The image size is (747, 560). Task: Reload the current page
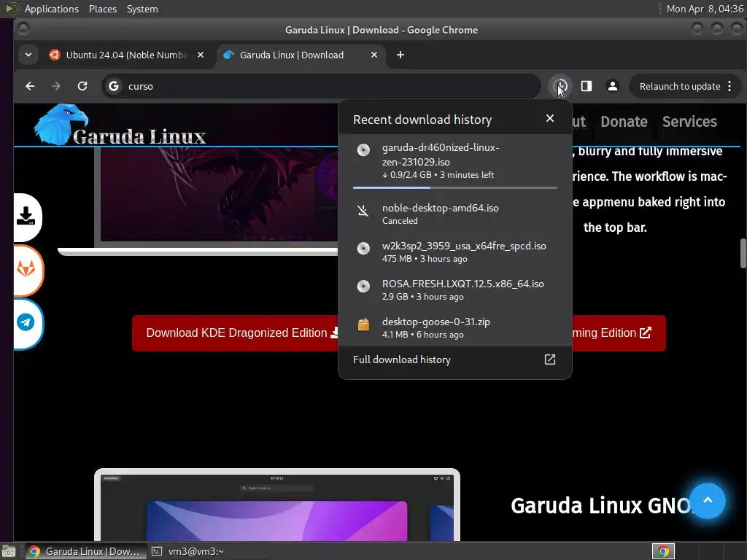82,86
